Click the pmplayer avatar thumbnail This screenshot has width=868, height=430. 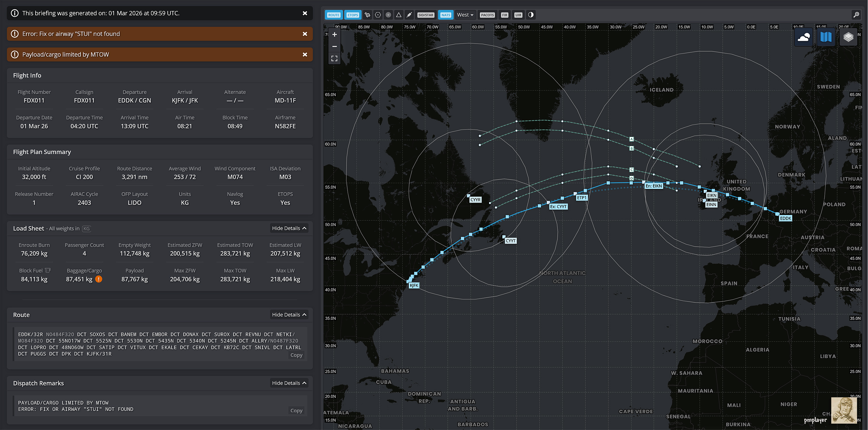pyautogui.click(x=844, y=410)
